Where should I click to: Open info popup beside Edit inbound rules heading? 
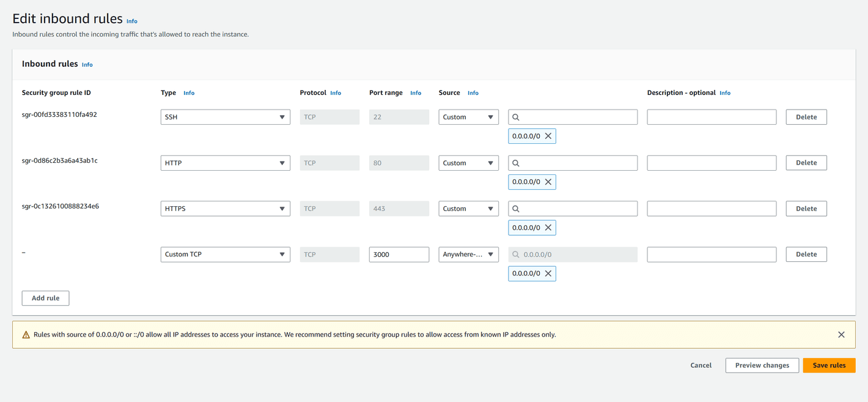tap(132, 21)
